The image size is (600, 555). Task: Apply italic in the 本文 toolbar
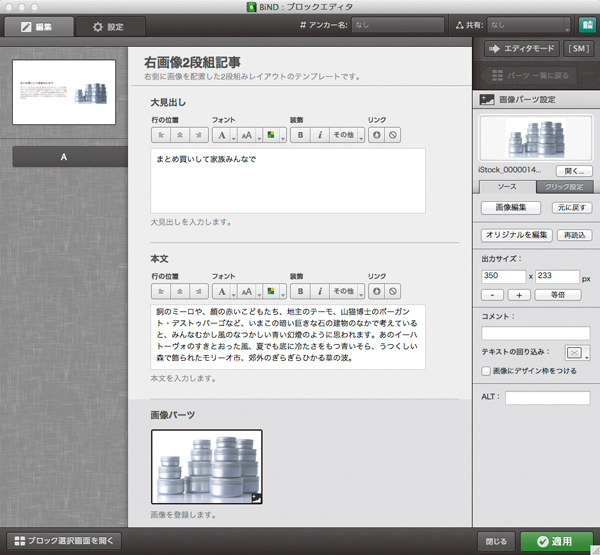point(319,291)
